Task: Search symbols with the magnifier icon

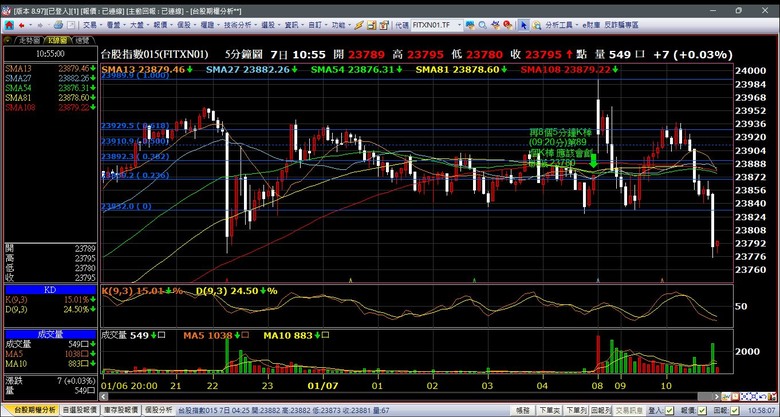Action: coord(483,25)
